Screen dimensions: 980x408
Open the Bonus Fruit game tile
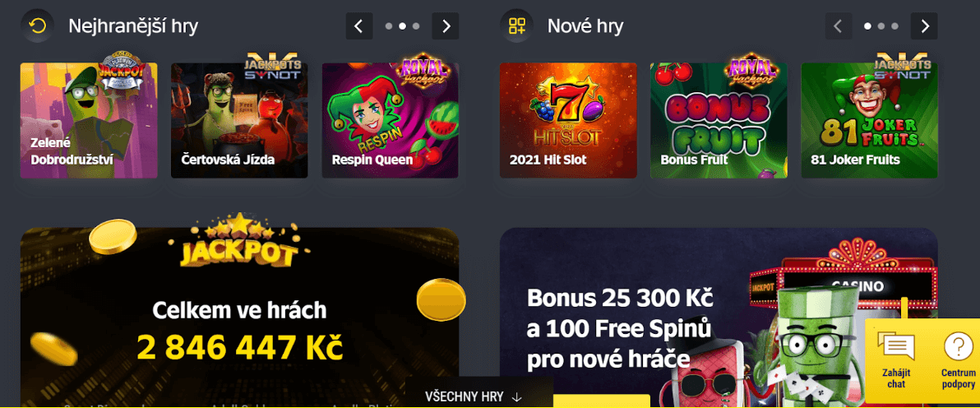719,120
